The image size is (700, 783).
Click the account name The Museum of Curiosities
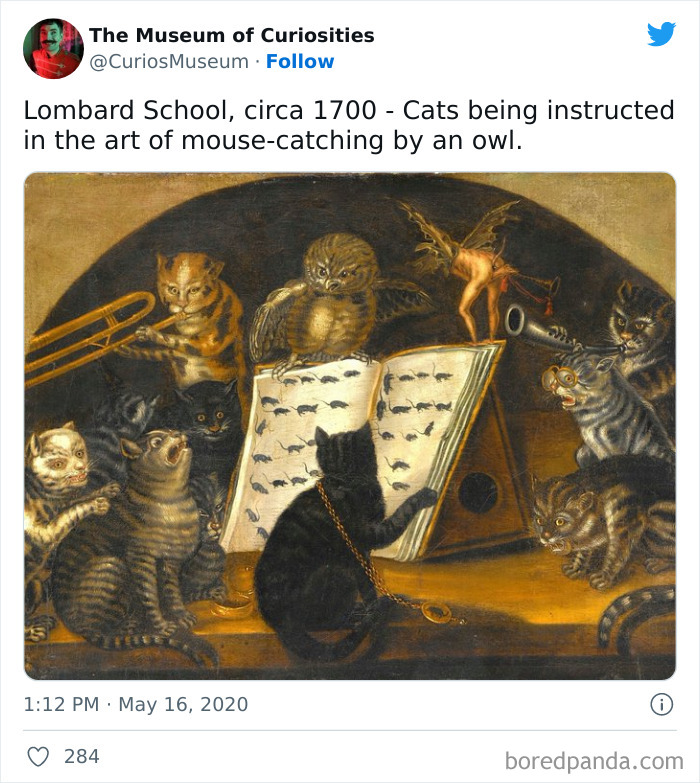232,35
